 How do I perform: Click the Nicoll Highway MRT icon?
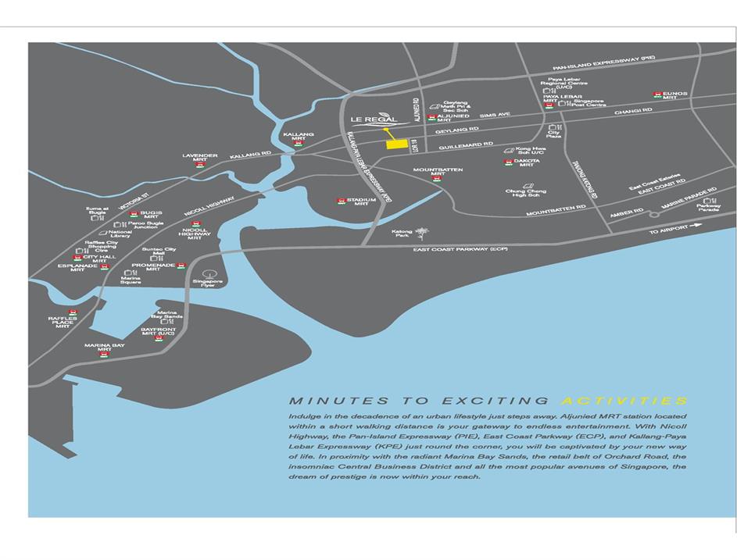pos(196,223)
